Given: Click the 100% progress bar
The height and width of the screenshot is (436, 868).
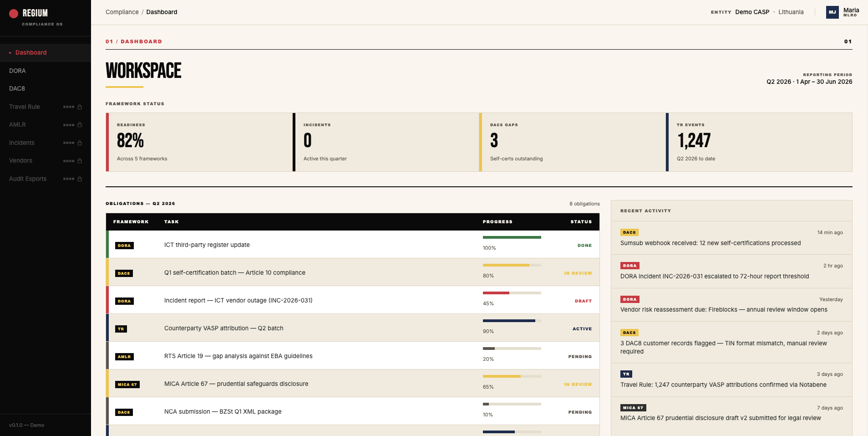Looking at the screenshot, I should click(512, 237).
